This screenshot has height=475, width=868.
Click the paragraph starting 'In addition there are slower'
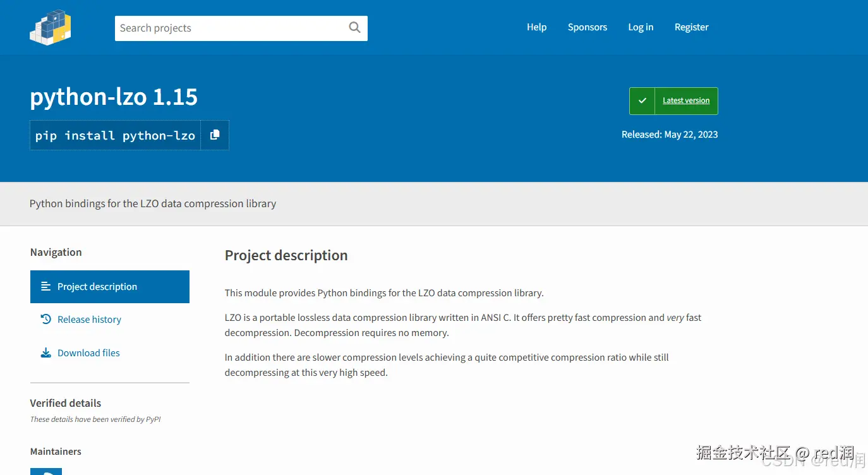(447, 365)
